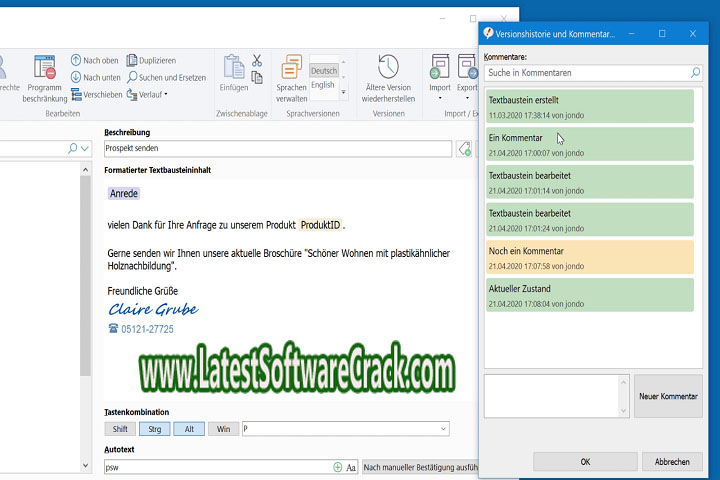Click the left panel scrollbar up arrow
Viewport: 720px width, 480px height.
coord(85,170)
